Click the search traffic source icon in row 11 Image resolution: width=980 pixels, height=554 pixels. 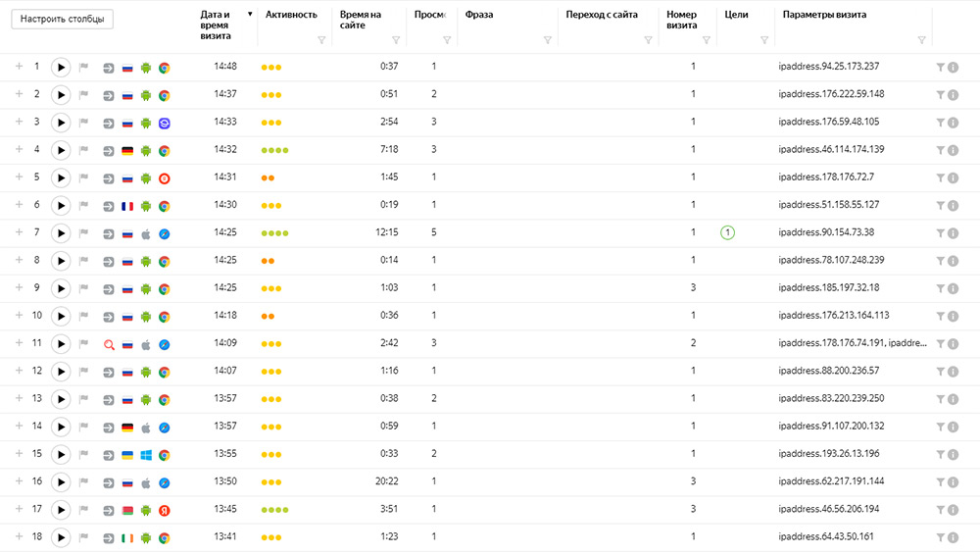pos(109,344)
